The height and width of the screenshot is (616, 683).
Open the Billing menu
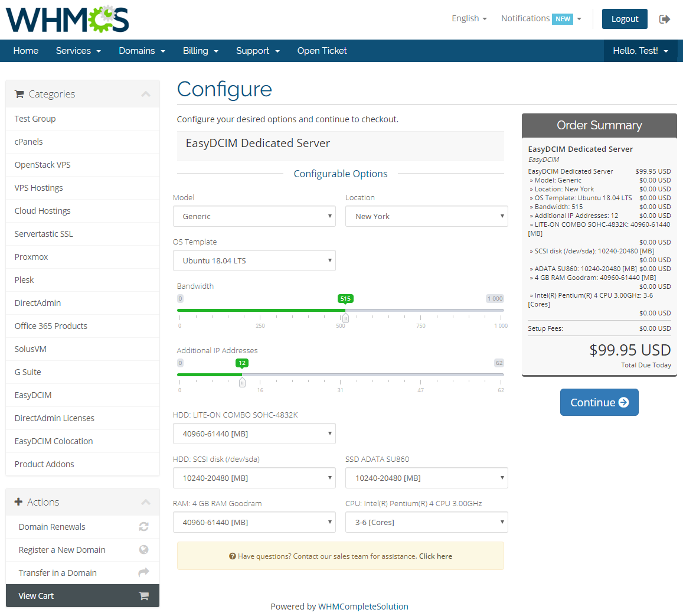coord(201,51)
